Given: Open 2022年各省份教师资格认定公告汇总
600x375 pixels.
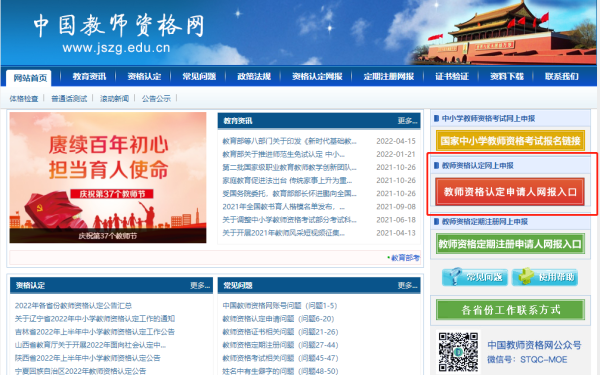Looking at the screenshot, I should pos(73,306).
